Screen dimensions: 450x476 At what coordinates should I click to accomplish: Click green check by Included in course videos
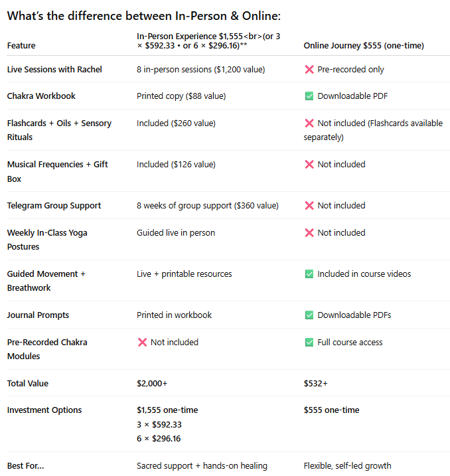[x=309, y=274]
